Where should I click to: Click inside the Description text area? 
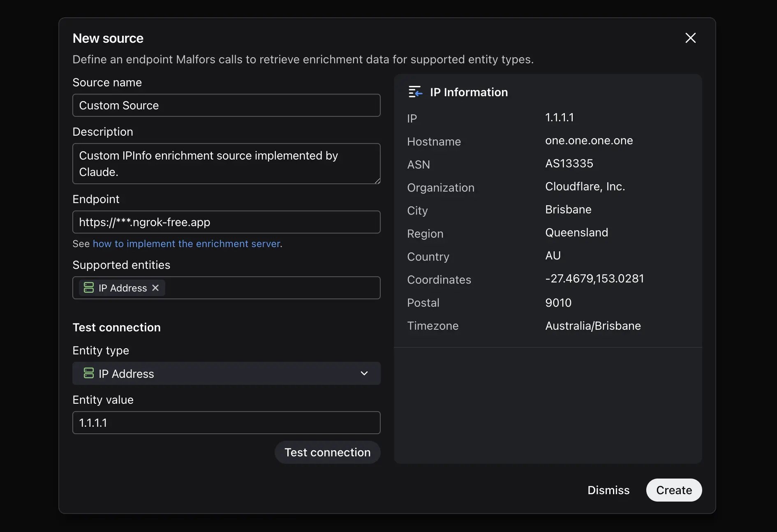click(x=226, y=164)
